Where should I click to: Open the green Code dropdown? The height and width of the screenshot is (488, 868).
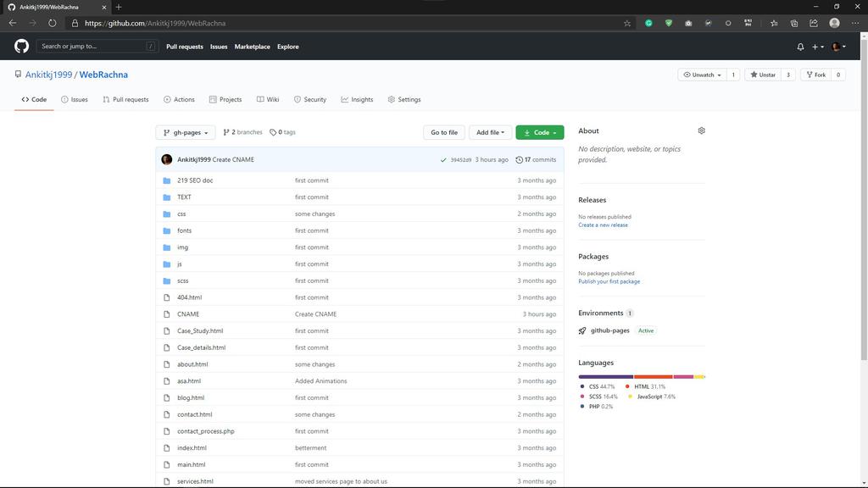tap(540, 133)
